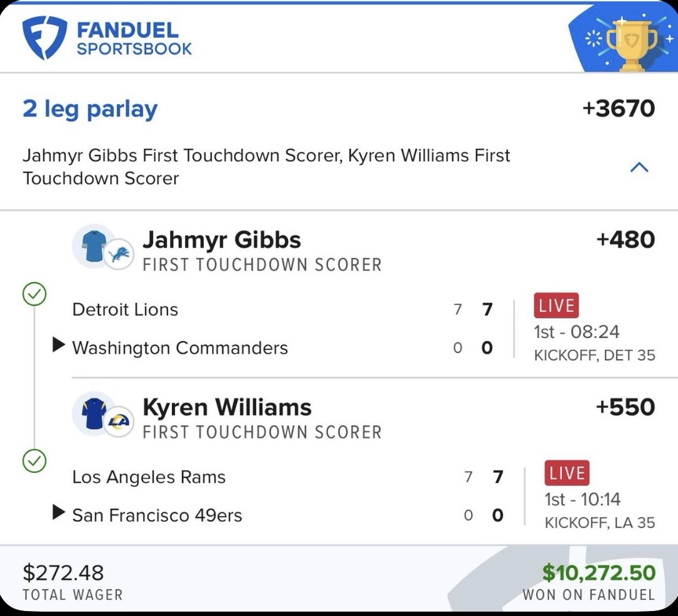
Task: Click the Detroit Lions team logo
Action: pyautogui.click(x=119, y=255)
